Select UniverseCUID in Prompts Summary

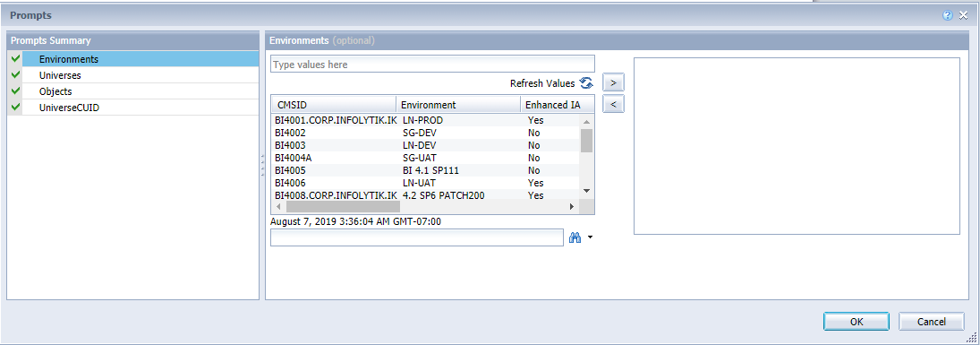[x=140, y=108]
